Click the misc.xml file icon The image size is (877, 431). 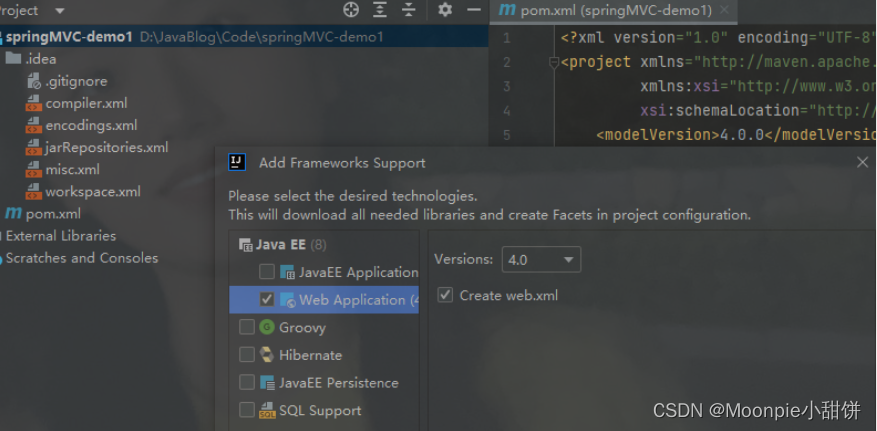tap(34, 169)
